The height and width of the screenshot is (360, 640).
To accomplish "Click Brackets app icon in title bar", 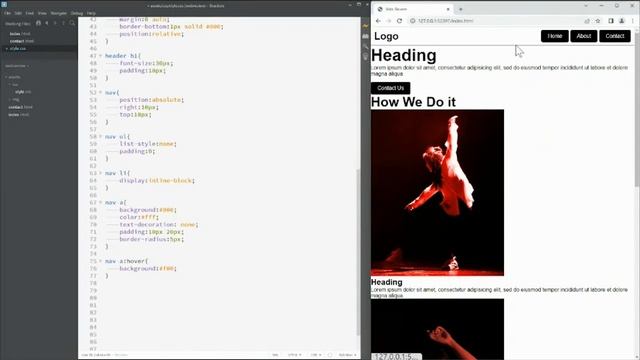I will pyautogui.click(x=4, y=4).
